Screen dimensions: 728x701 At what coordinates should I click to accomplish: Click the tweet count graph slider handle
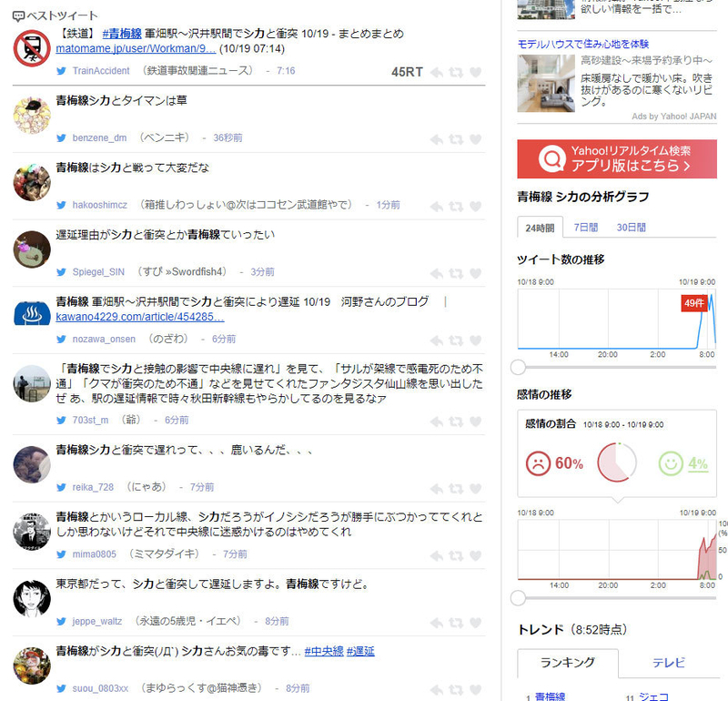click(518, 368)
